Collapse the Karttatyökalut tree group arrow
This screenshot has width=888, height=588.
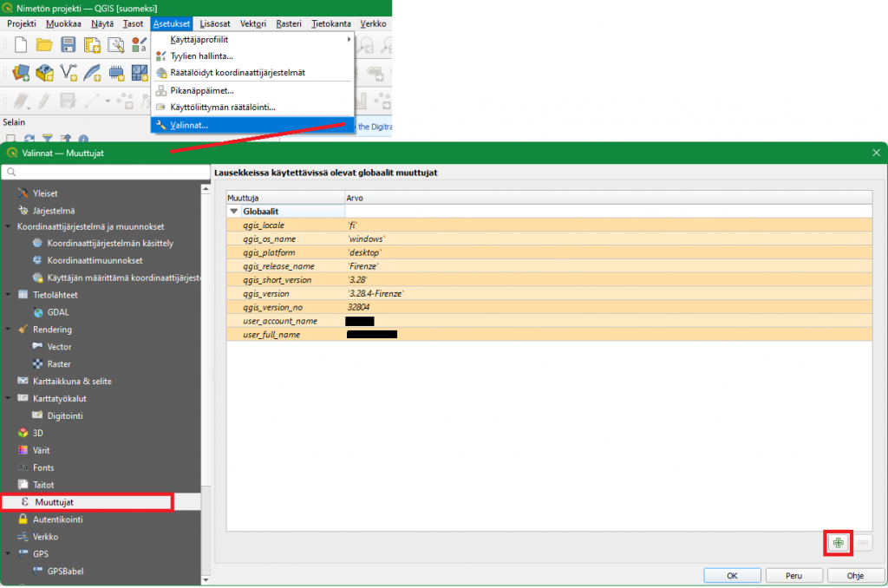point(8,398)
